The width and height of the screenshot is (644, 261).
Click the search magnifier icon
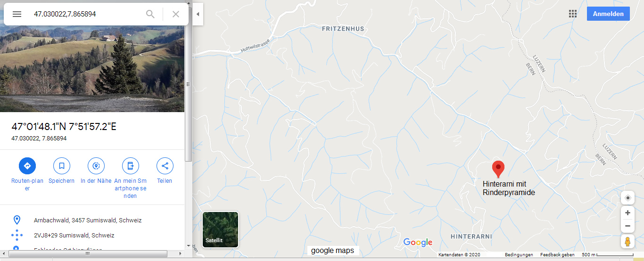pyautogui.click(x=150, y=14)
